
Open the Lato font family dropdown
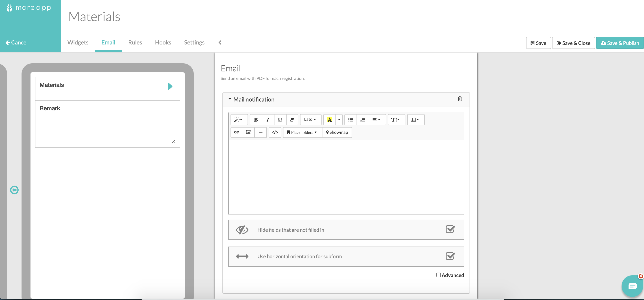pos(310,119)
